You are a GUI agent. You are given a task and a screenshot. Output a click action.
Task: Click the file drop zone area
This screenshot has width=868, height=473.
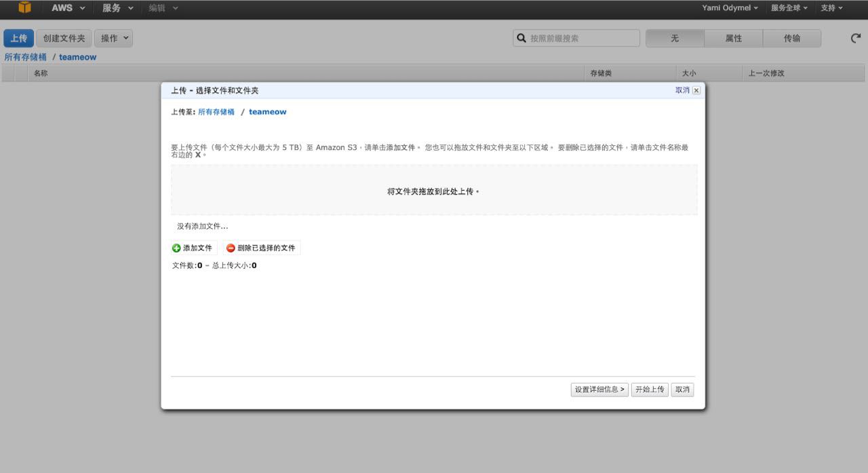pyautogui.click(x=434, y=190)
